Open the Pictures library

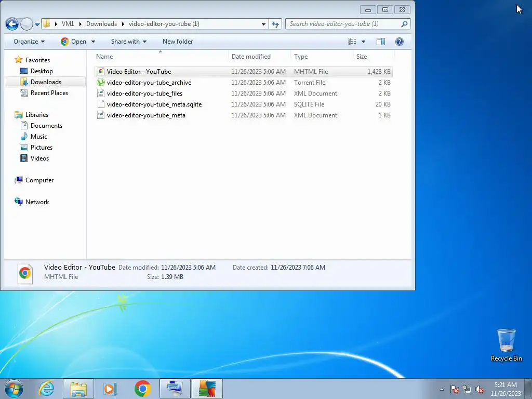42,147
